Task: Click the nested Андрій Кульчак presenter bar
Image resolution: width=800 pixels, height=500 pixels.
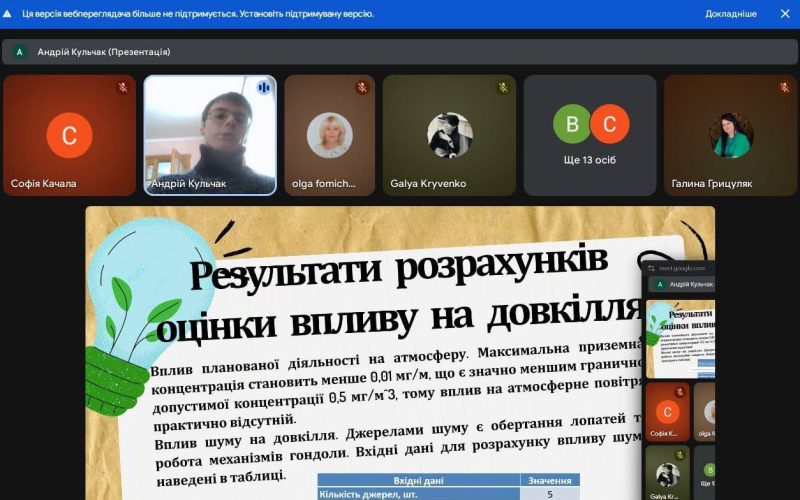Action: (681, 284)
